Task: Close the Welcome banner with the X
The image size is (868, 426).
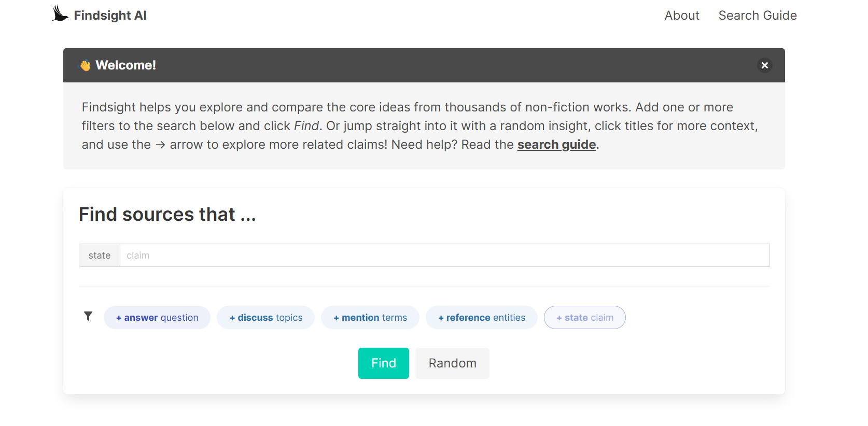Action: (x=764, y=65)
